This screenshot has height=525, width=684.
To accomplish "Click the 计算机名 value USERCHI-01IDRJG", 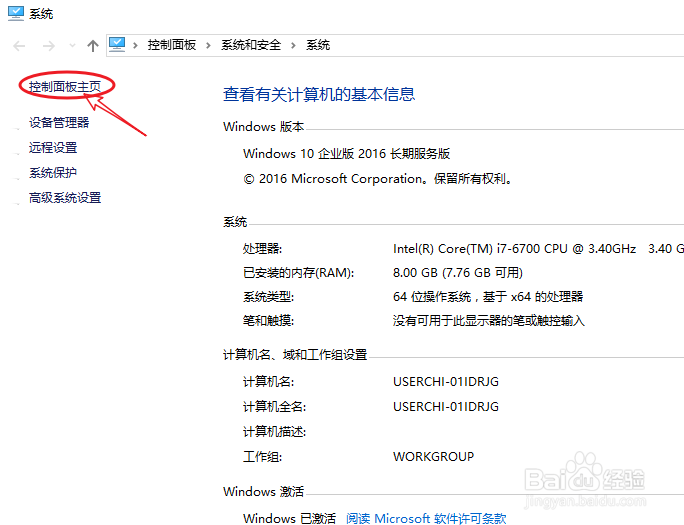I will click(x=446, y=382).
